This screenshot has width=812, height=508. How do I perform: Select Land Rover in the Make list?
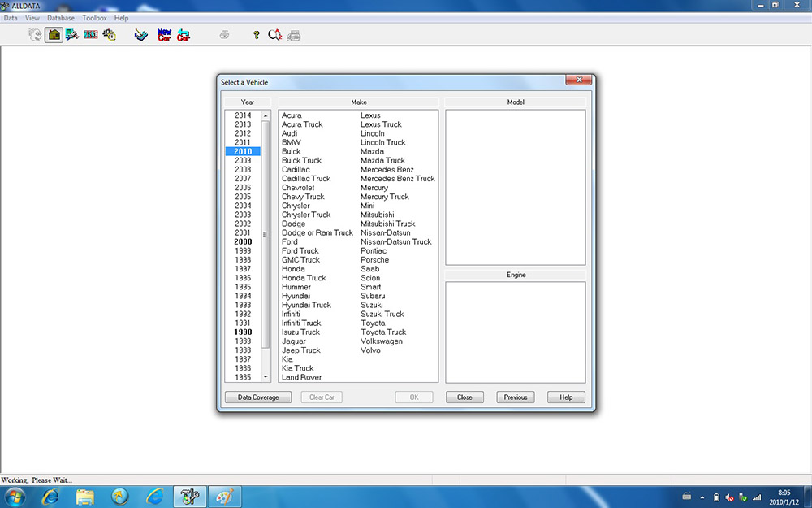point(301,377)
